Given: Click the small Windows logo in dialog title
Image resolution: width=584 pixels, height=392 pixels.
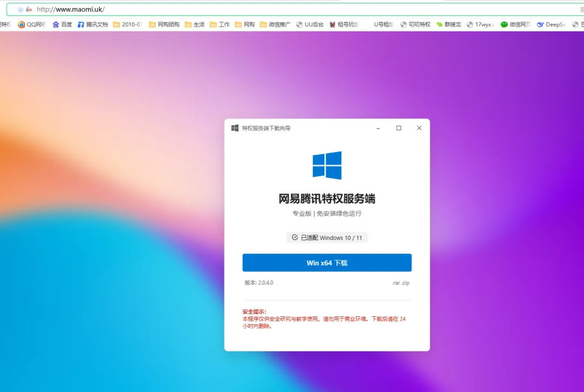Looking at the screenshot, I should (x=235, y=128).
